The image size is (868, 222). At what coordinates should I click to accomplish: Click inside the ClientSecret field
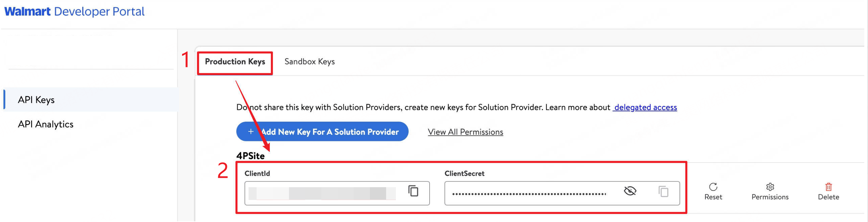point(529,194)
